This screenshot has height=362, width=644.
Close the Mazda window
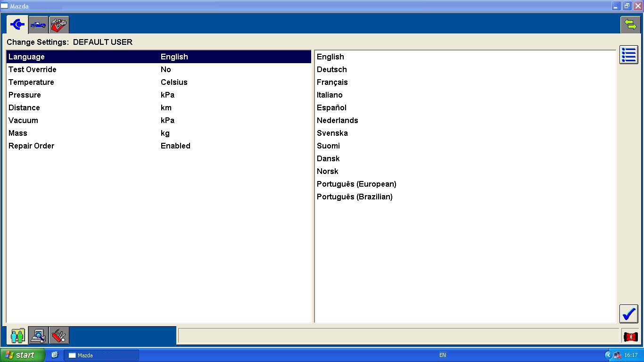(x=637, y=6)
